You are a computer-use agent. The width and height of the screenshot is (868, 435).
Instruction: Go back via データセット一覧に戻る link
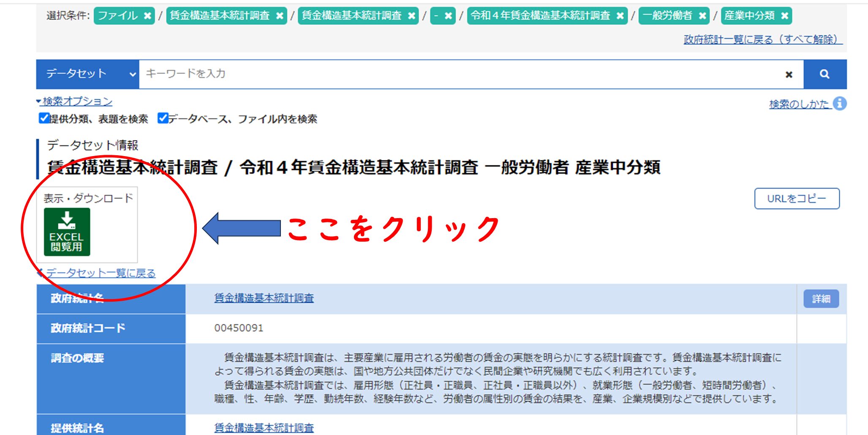(x=100, y=273)
